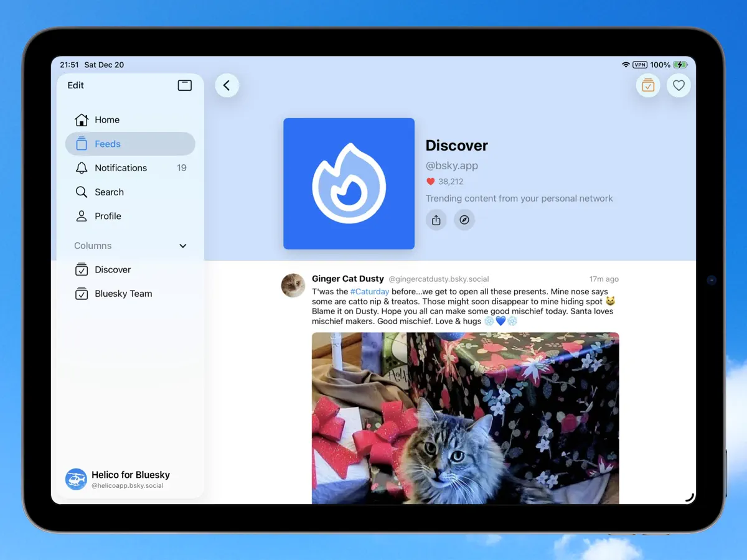Click the 21:51 clock in status bar

(69, 65)
